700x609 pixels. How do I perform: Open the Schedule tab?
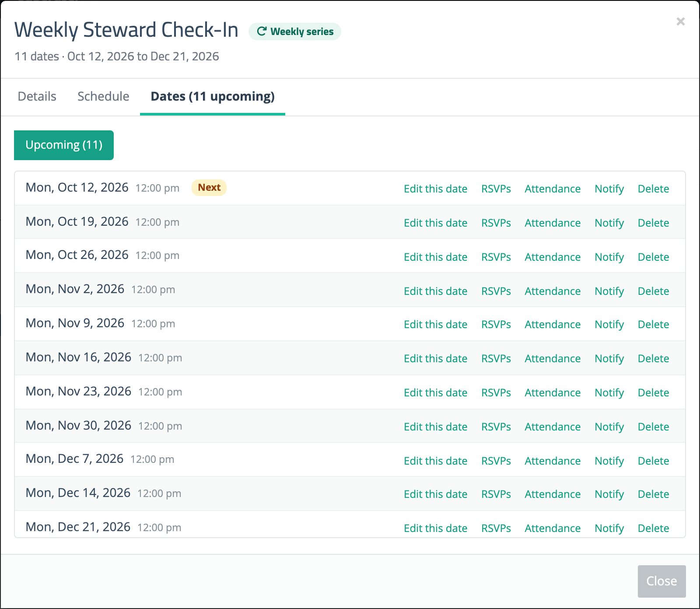103,96
